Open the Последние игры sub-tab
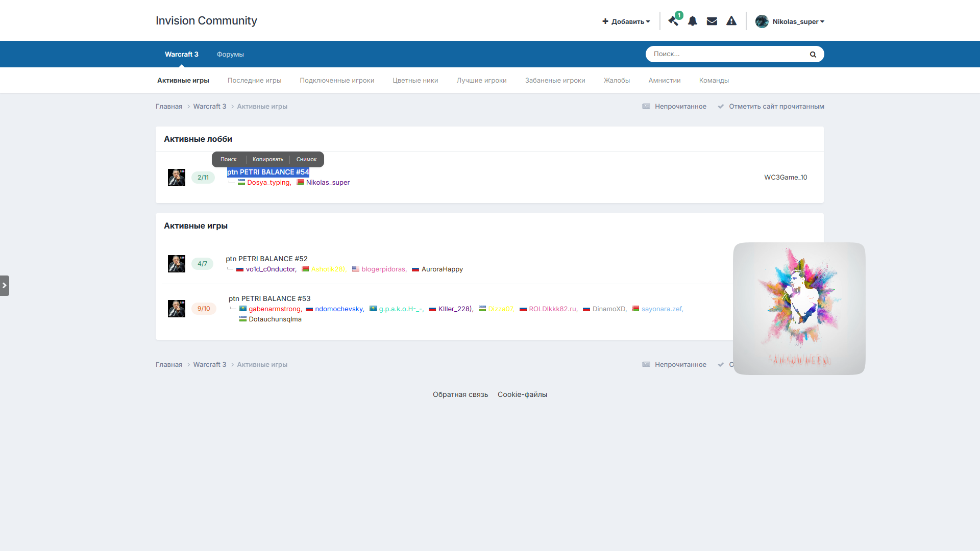 [255, 81]
